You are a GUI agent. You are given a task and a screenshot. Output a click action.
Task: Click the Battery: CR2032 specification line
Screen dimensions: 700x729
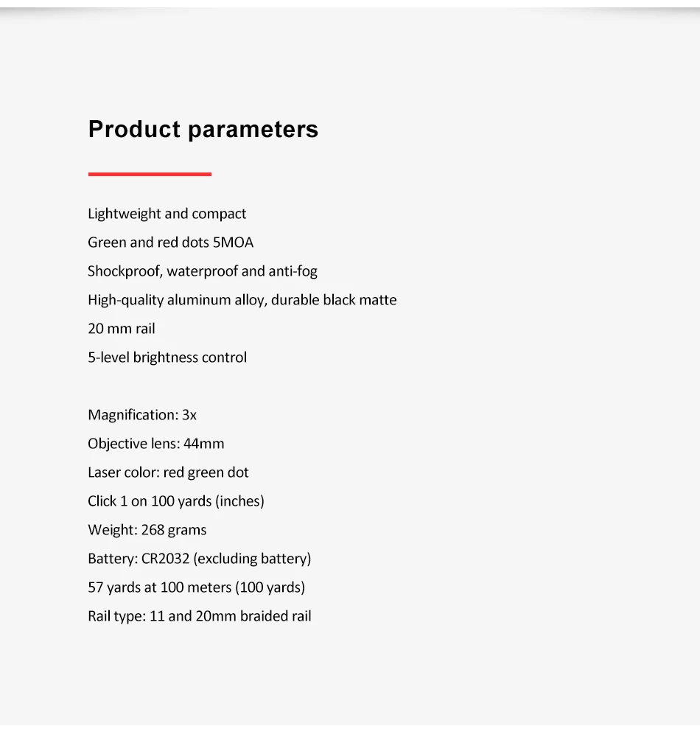coord(200,559)
